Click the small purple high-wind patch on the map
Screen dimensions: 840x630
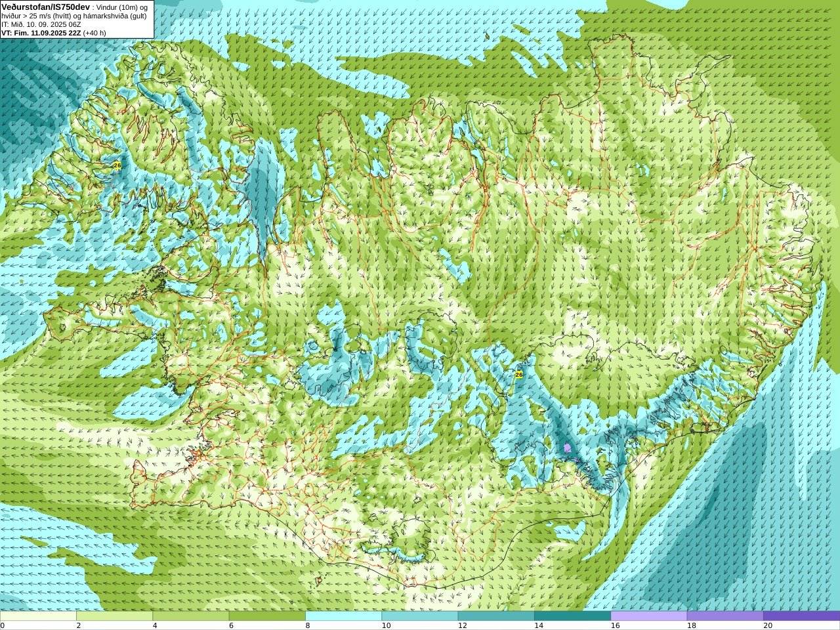[568, 448]
